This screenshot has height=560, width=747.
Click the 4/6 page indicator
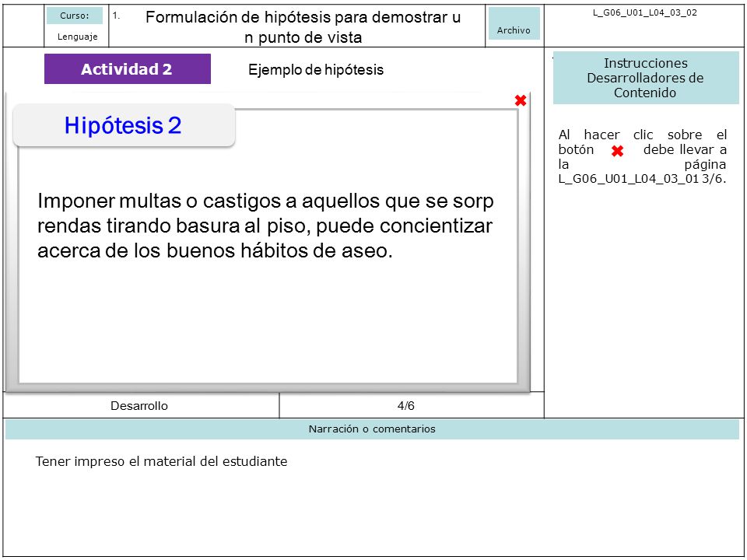pos(406,406)
